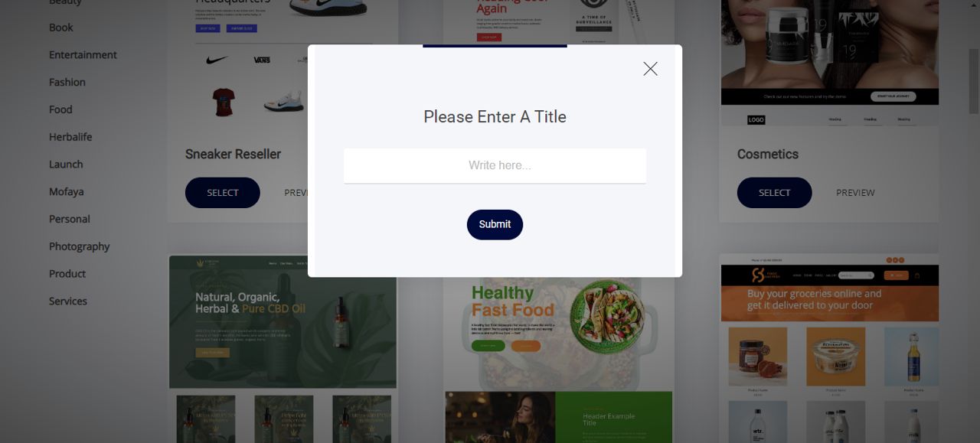This screenshot has height=443, width=980.
Task: Select the Herbalife category
Action: click(70, 137)
